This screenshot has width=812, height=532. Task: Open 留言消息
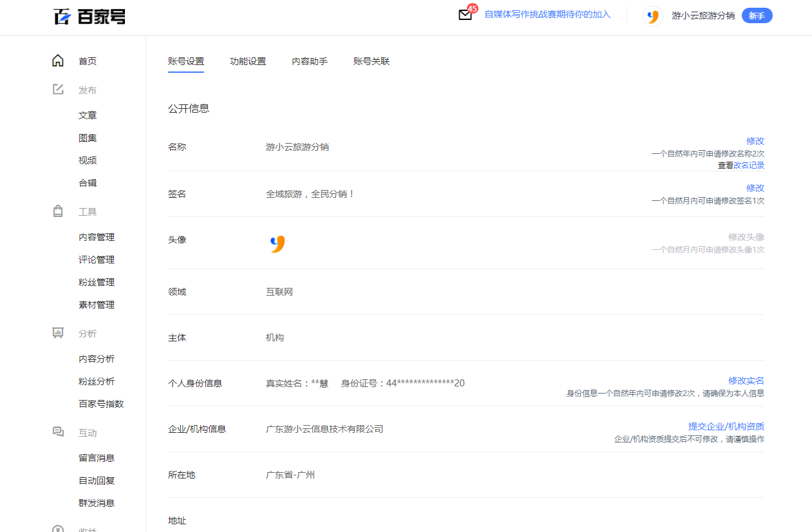coord(97,458)
